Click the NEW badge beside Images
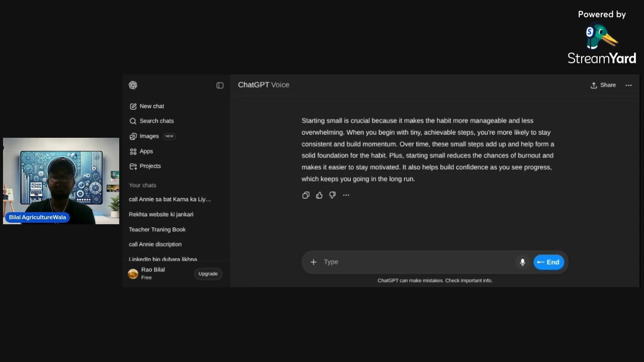 (169, 136)
